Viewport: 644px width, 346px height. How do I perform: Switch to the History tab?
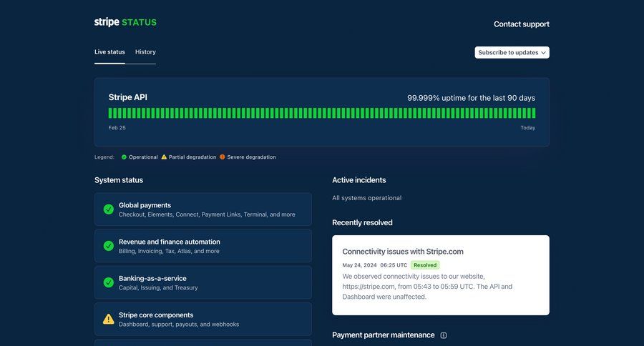[x=145, y=52]
